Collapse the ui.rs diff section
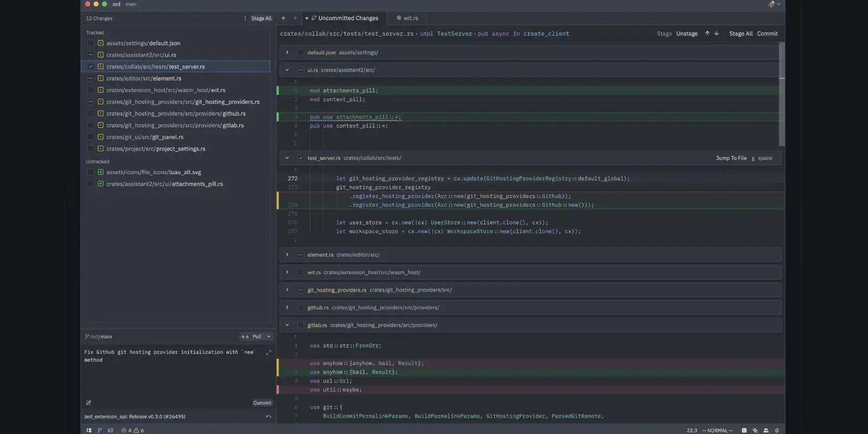The width and height of the screenshot is (868, 434). tap(287, 70)
